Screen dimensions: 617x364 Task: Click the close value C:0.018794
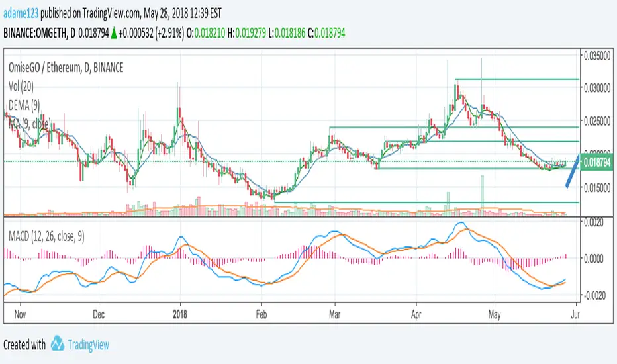coord(326,34)
